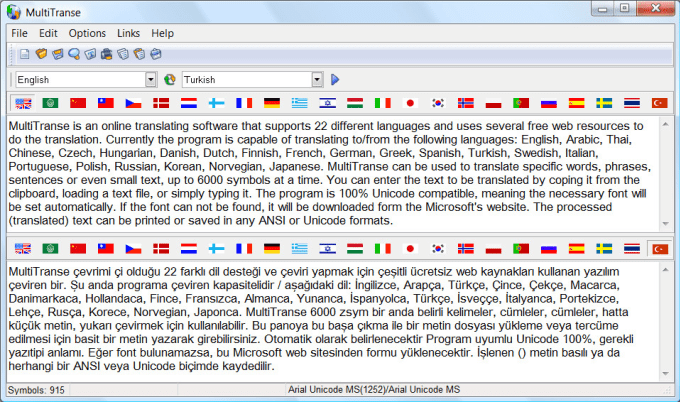Toggle Turkish flag in target language row

(660, 249)
